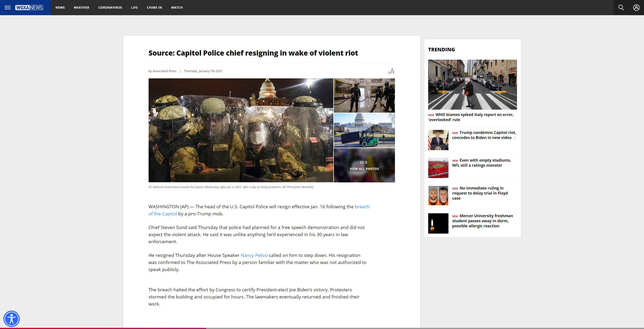Open 'Trump condemns Capitol riot' headline

coord(484,135)
